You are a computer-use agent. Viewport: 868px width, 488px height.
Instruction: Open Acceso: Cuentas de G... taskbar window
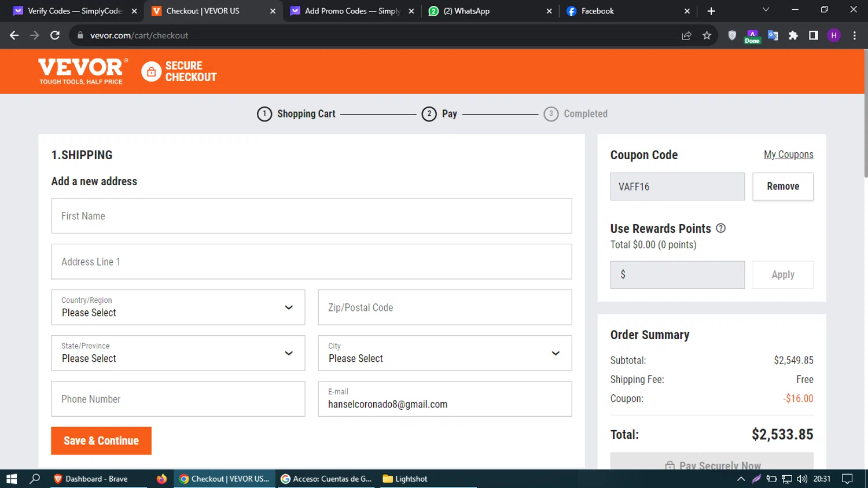coord(328,479)
